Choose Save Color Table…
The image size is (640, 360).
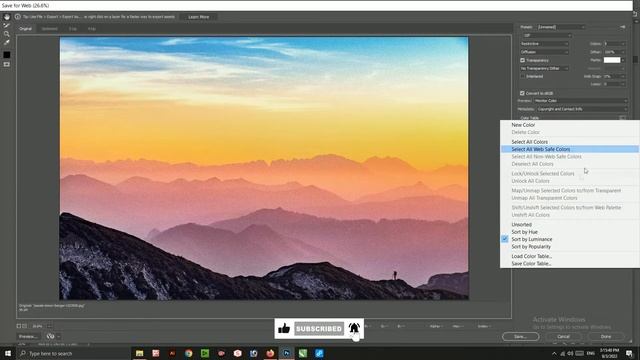click(531, 264)
